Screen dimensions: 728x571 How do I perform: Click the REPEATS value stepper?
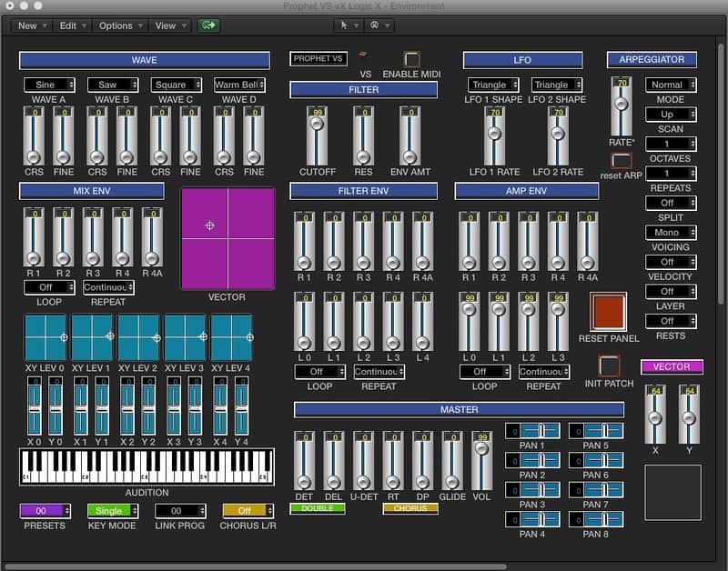[671, 174]
